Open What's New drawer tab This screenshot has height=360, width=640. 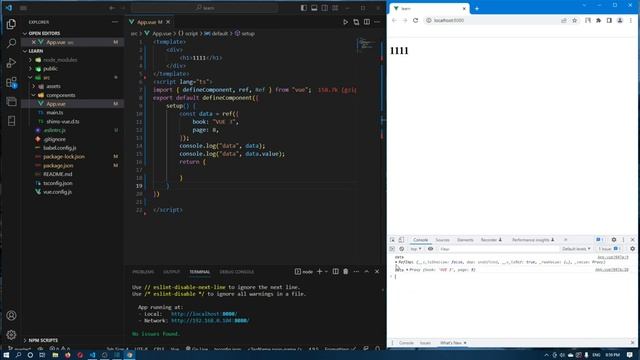pos(451,343)
